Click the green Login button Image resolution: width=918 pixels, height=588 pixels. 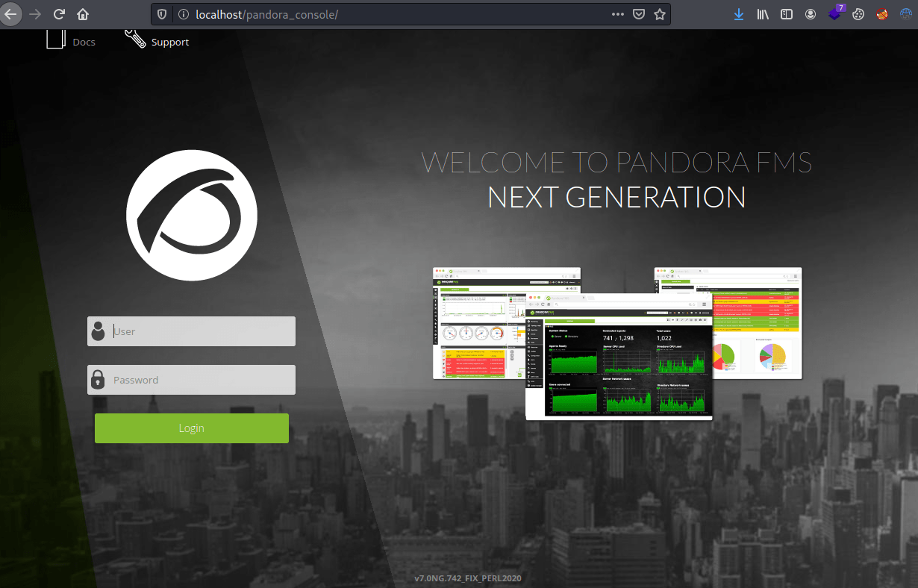pyautogui.click(x=192, y=428)
